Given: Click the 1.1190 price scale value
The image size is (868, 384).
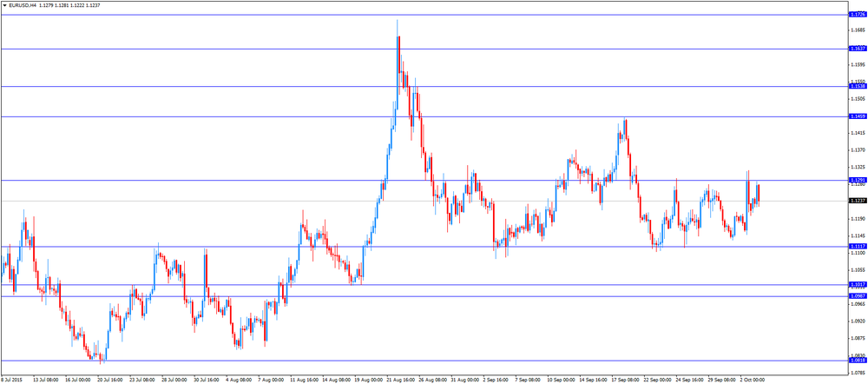Looking at the screenshot, I should point(857,218).
